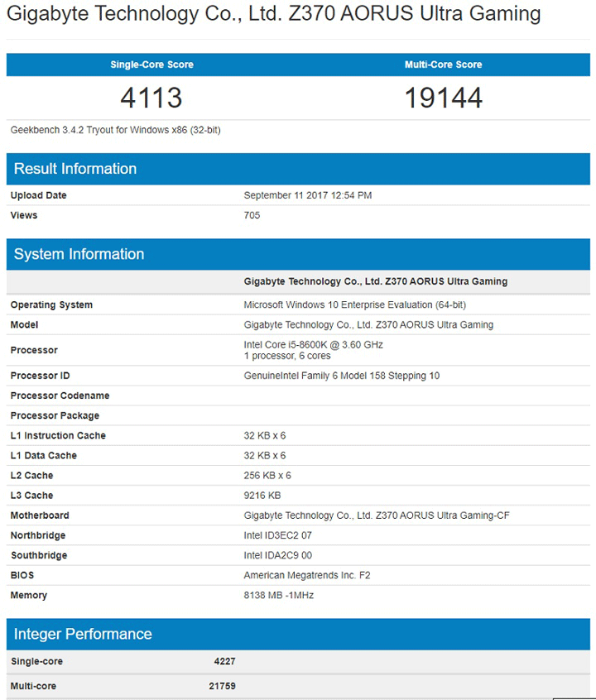Select the value 256 KB x 6

tap(267, 476)
